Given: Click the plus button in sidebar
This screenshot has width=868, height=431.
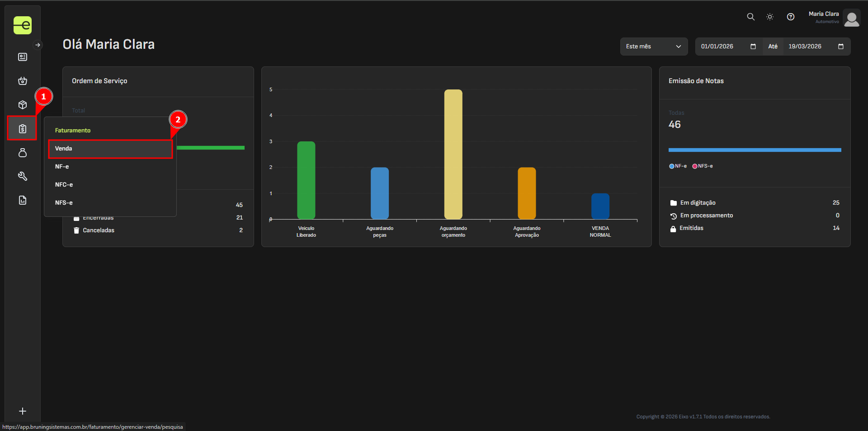Looking at the screenshot, I should [x=23, y=411].
